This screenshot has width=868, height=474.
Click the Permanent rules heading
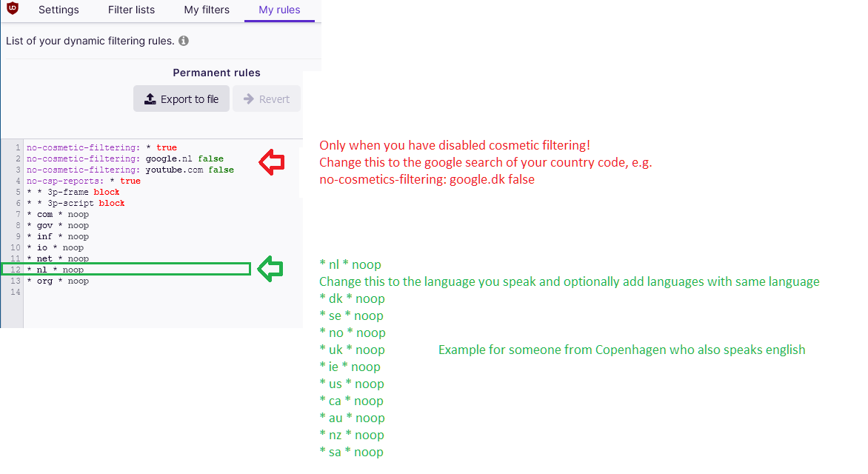[216, 73]
